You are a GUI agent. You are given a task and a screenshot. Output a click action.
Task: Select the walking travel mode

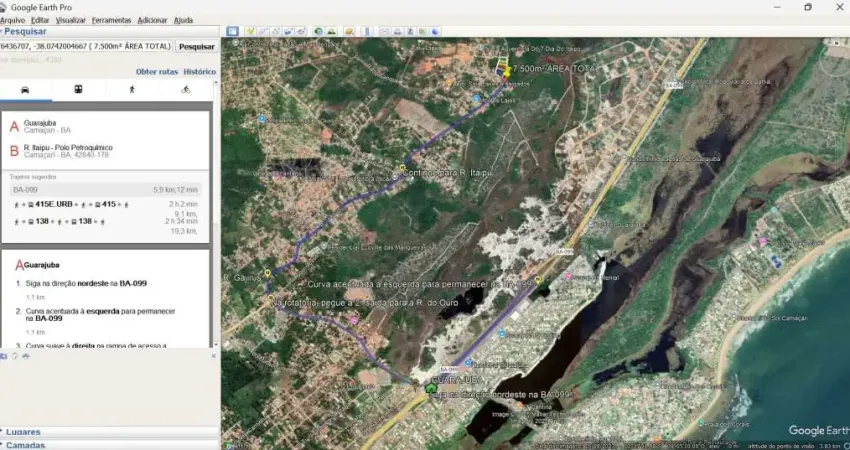[132, 89]
